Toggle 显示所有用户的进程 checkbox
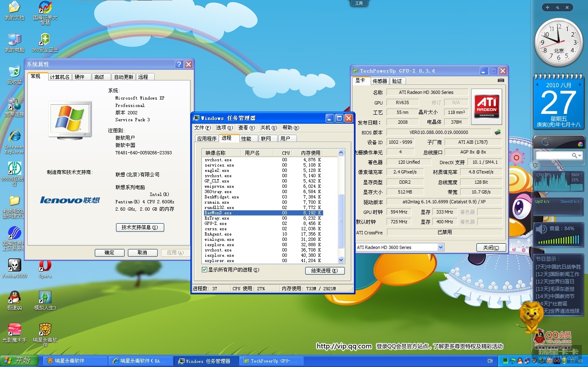588x367 pixels. (204, 270)
